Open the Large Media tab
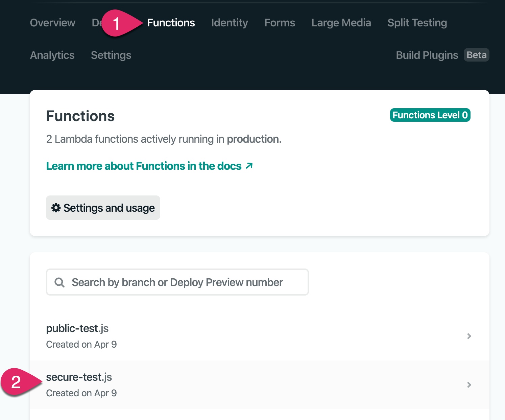 341,23
